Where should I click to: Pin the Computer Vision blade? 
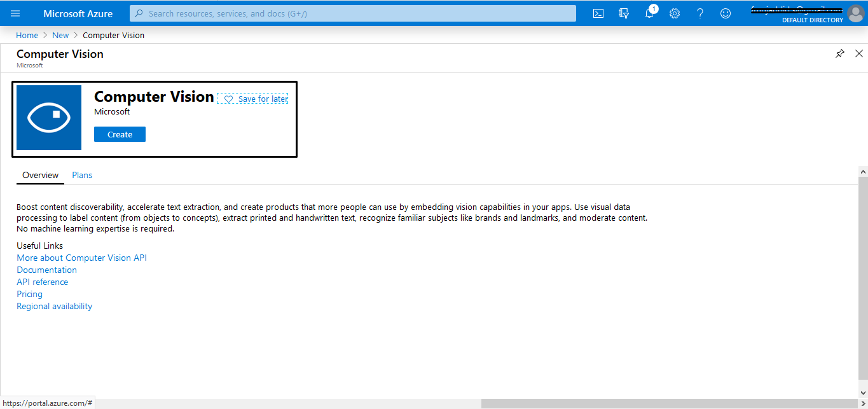pos(840,54)
